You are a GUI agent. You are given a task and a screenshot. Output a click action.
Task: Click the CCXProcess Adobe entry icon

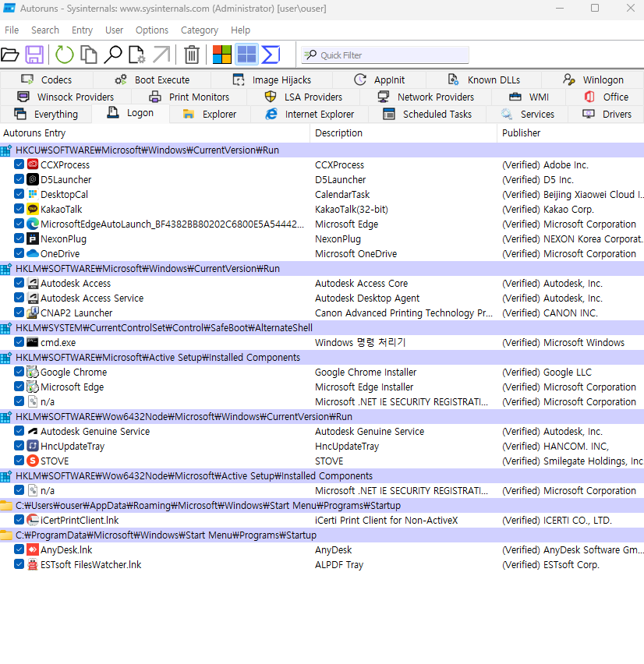point(33,164)
